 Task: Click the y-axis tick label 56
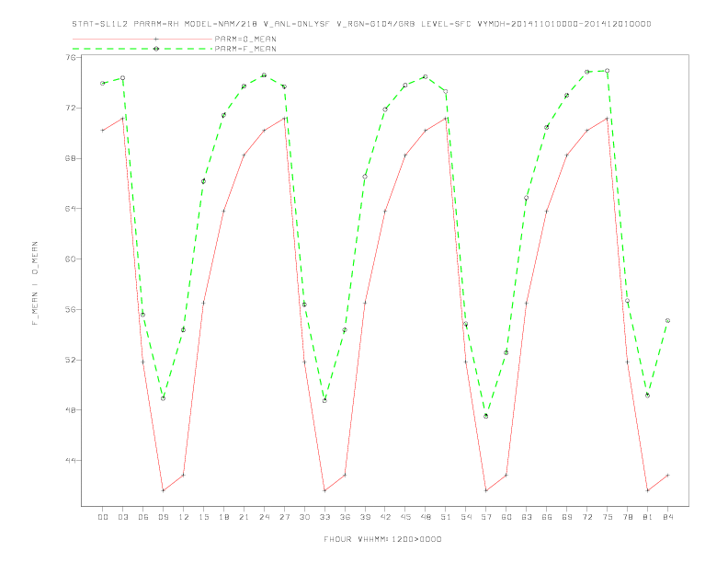tap(70, 309)
